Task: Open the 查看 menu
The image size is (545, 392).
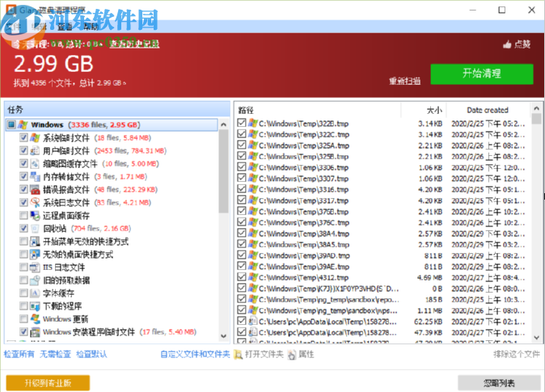Action: coord(65,27)
